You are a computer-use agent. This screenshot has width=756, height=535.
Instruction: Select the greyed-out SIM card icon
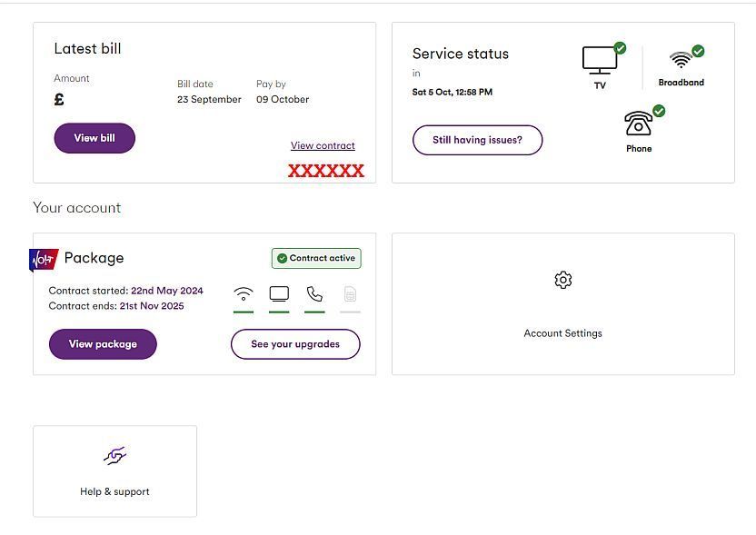click(350, 294)
